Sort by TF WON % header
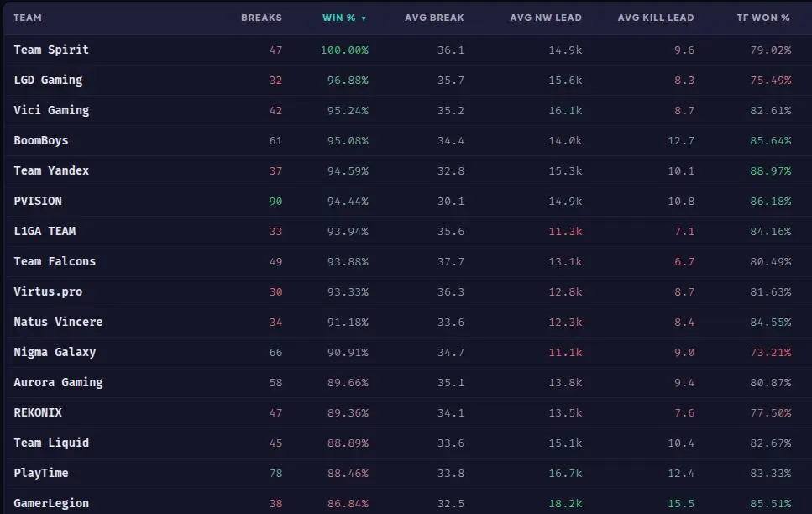The height and width of the screenshot is (514, 812). pos(763,18)
